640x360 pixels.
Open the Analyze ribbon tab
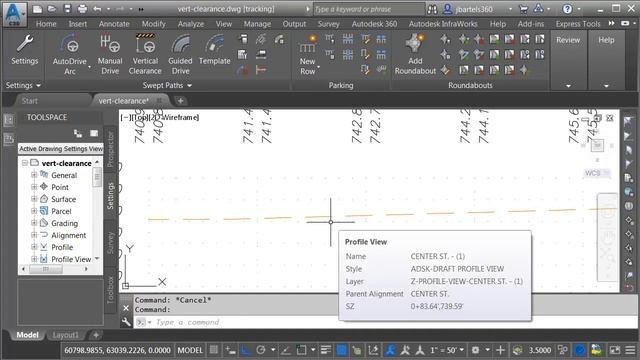click(x=191, y=24)
